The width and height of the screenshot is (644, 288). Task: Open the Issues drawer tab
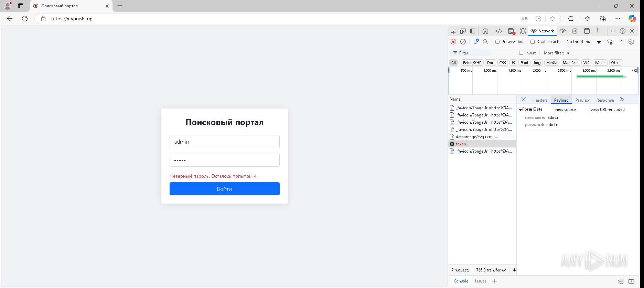click(x=481, y=281)
